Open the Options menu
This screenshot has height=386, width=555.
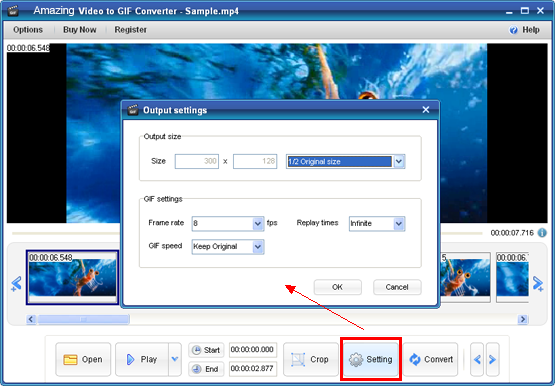pos(28,30)
